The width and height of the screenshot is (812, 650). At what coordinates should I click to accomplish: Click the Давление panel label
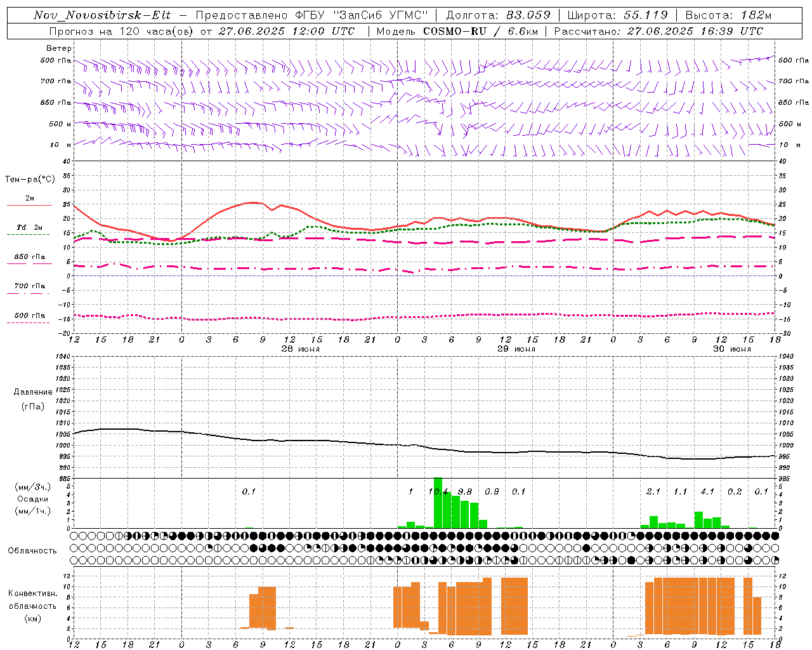click(x=32, y=392)
